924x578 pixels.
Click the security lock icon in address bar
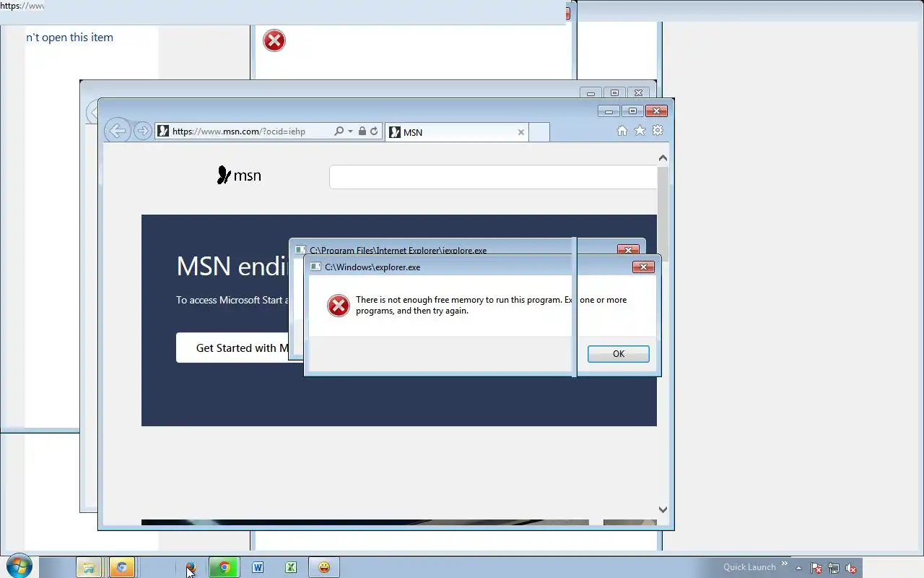[x=362, y=131]
